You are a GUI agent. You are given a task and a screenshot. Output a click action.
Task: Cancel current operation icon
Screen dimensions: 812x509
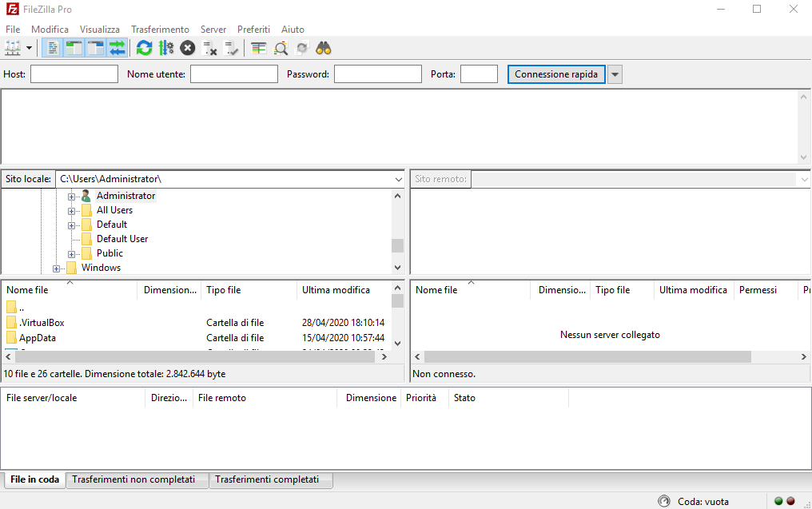[188, 48]
